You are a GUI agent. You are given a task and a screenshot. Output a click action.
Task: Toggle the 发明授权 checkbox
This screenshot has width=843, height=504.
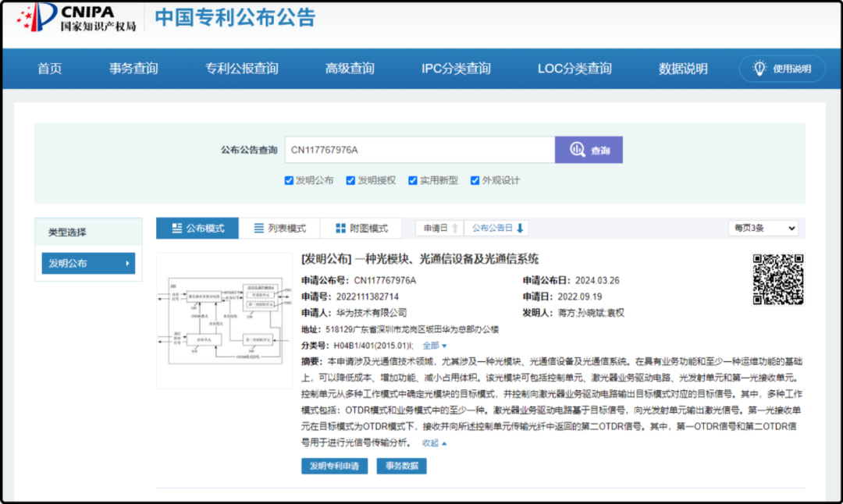(350, 180)
